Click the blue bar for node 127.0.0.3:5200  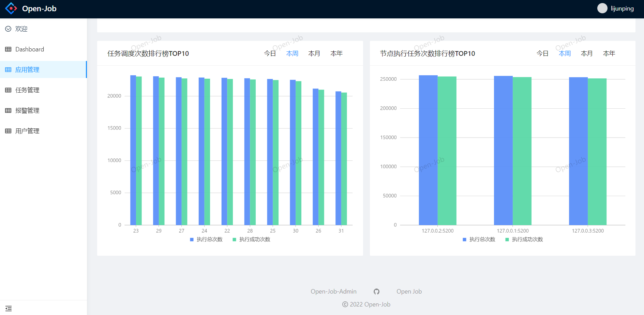578,151
